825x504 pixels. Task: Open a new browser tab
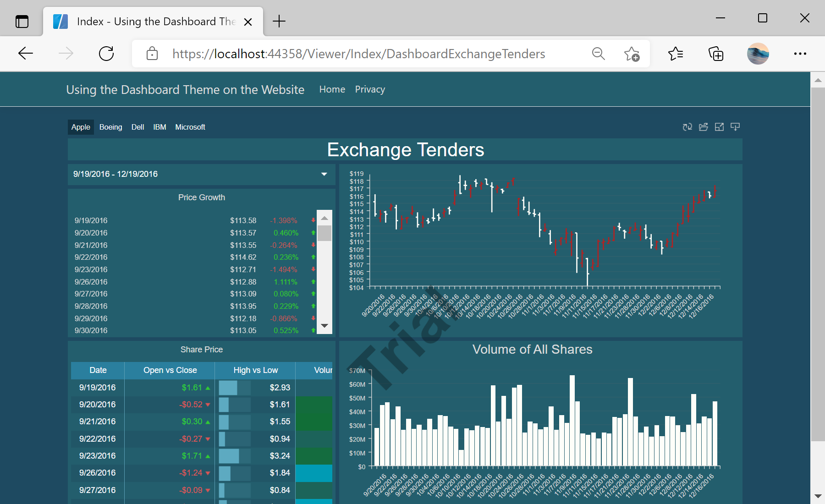(x=279, y=21)
